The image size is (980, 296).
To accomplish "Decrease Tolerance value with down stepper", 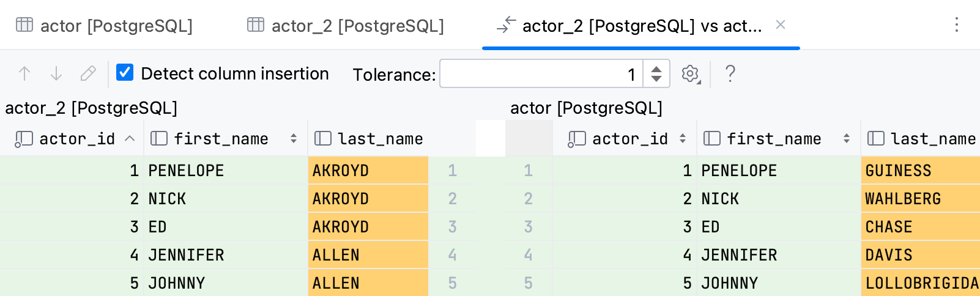I will click(656, 80).
